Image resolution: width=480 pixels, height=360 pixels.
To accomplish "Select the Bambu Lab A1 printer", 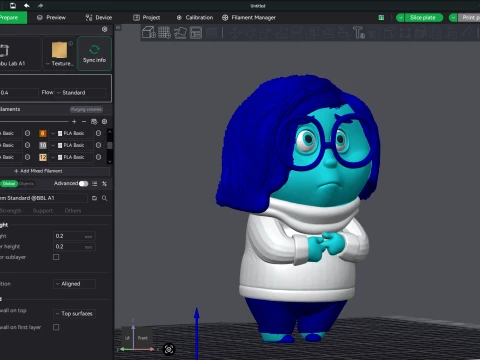I will pos(20,53).
